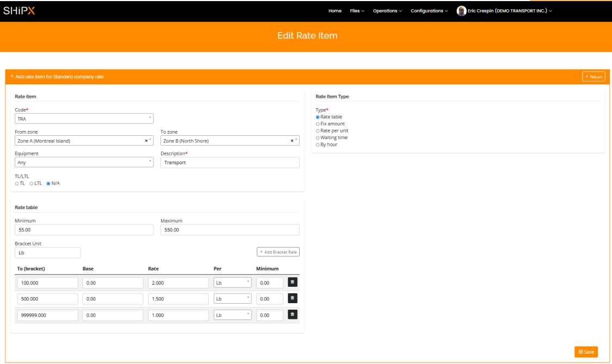Clear the To zone selection
The image size is (612, 364).
[x=292, y=141]
